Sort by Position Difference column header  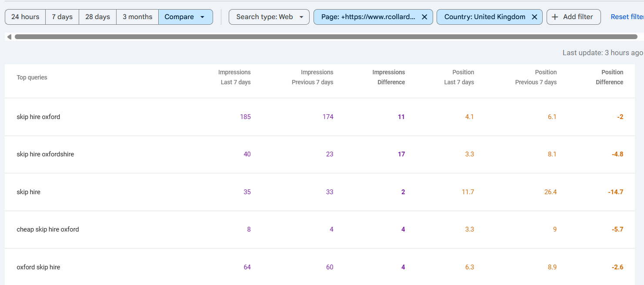pos(610,77)
